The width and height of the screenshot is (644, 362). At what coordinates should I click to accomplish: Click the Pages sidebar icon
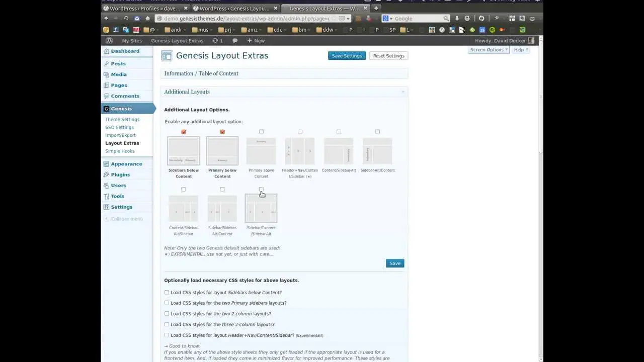pyautogui.click(x=106, y=85)
